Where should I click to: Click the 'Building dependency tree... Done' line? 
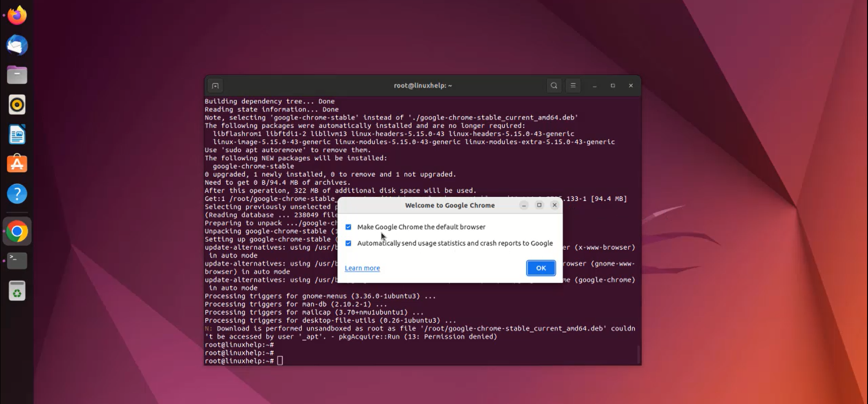(269, 101)
